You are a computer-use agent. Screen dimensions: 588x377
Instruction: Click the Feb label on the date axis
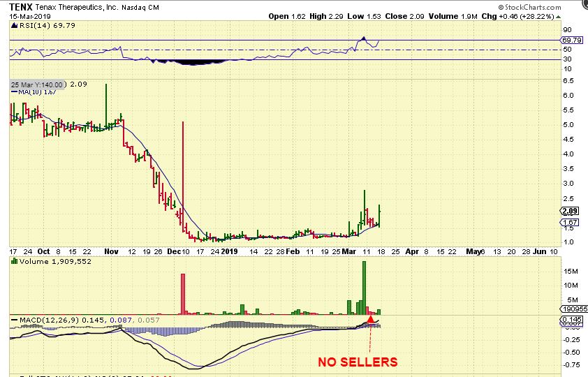[x=293, y=251]
